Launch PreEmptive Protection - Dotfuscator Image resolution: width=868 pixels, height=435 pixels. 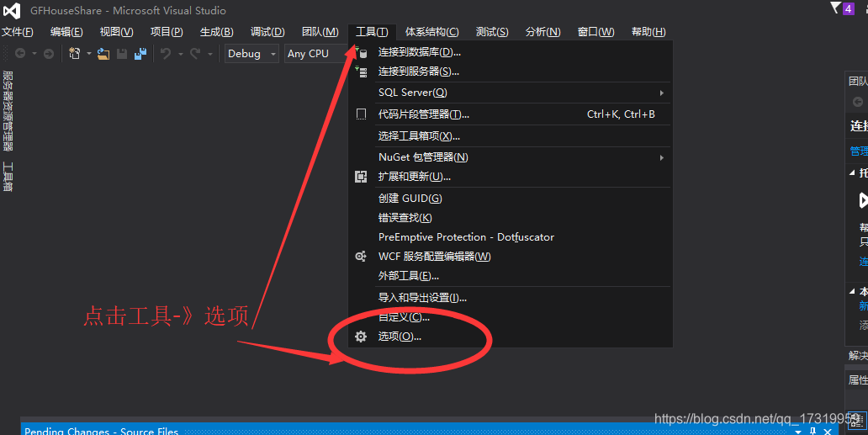click(511, 237)
